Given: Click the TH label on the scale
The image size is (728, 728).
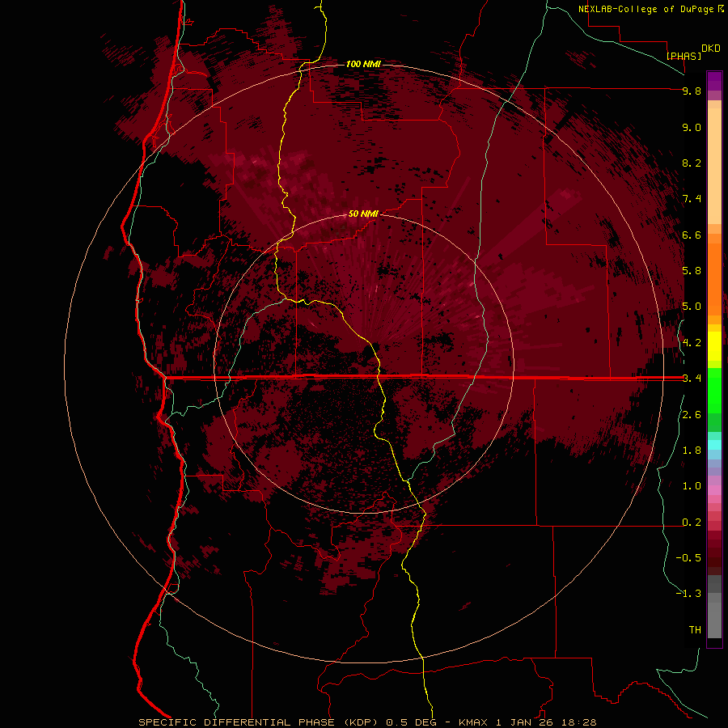Looking at the screenshot, I should [695, 630].
